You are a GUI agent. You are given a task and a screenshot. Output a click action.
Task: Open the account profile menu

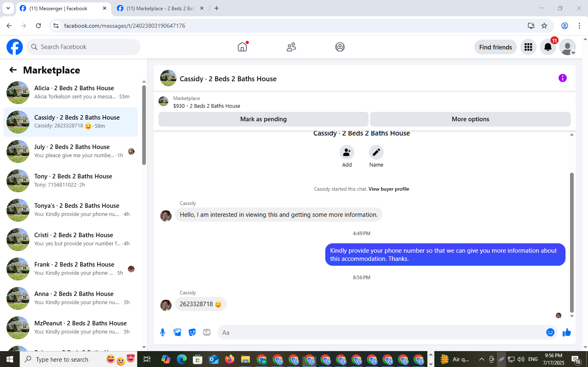tap(568, 47)
